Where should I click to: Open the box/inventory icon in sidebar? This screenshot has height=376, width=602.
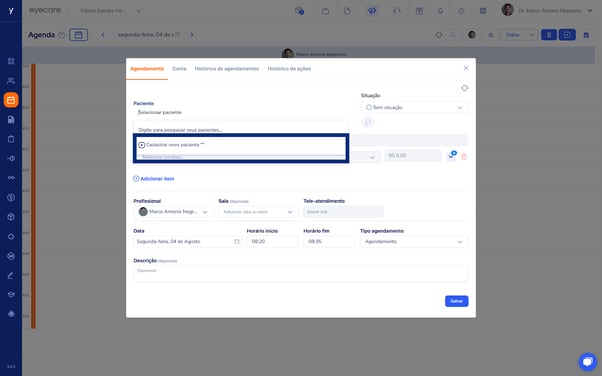[x=11, y=217]
